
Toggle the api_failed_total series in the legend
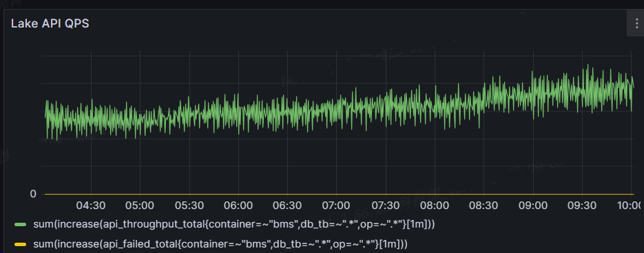click(x=220, y=244)
